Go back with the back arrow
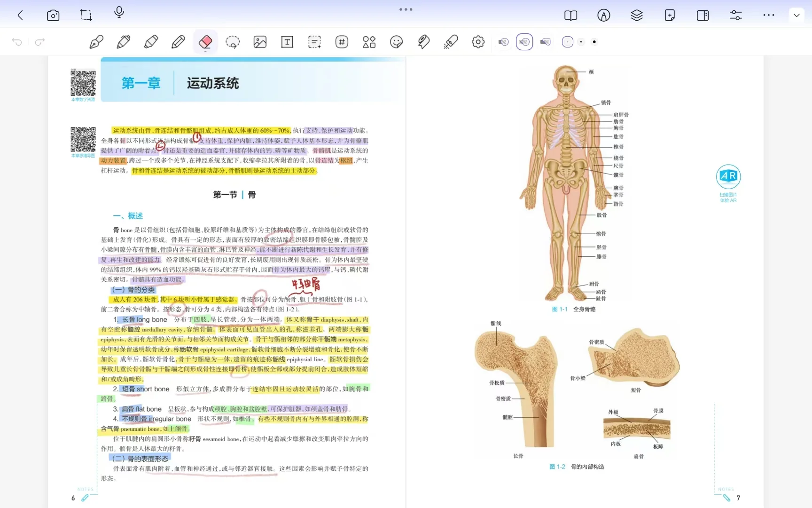Screen dimensions: 812x508 point(20,15)
